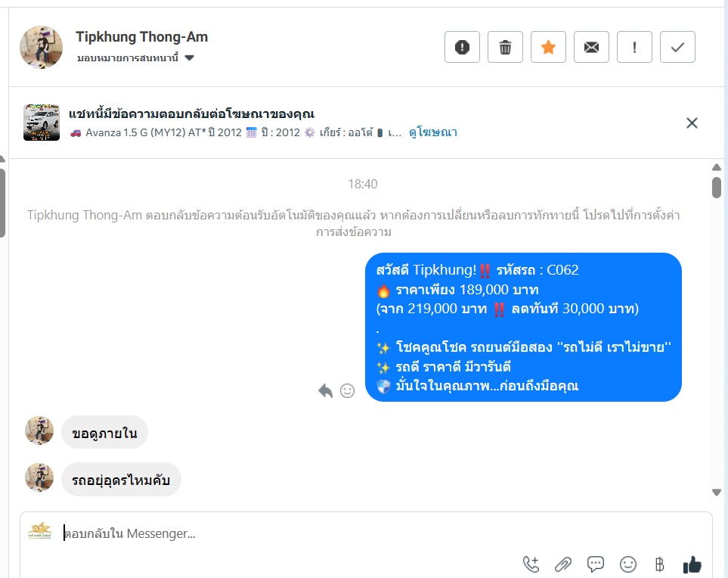Viewport: 728px width, 578px height.
Task: Mark conversation unread with envelope icon
Action: [x=591, y=47]
